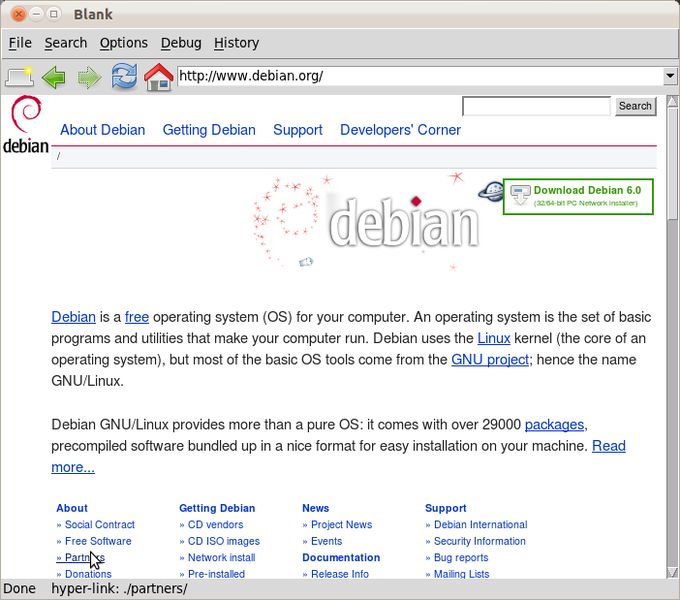This screenshot has width=680, height=600.
Task: Open the History menu
Action: point(236,43)
